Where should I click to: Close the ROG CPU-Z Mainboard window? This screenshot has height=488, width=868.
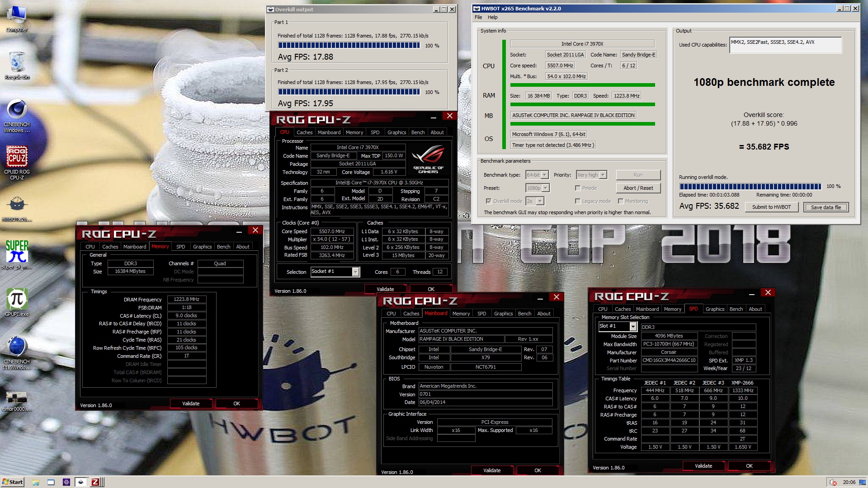tap(557, 297)
